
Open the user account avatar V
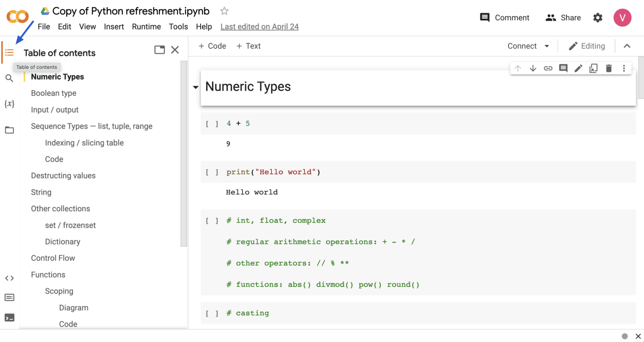click(622, 17)
